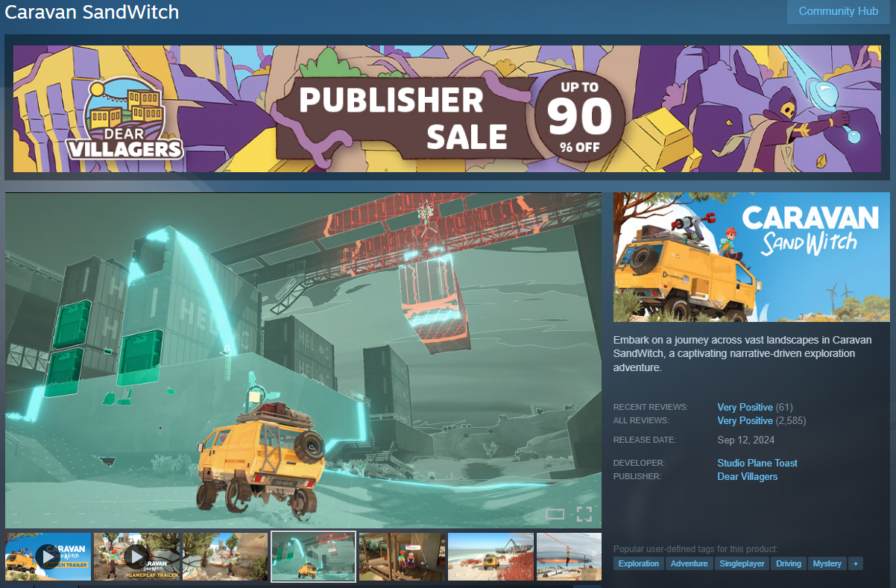Show the white beach screenshot thumbnail

coord(490,557)
